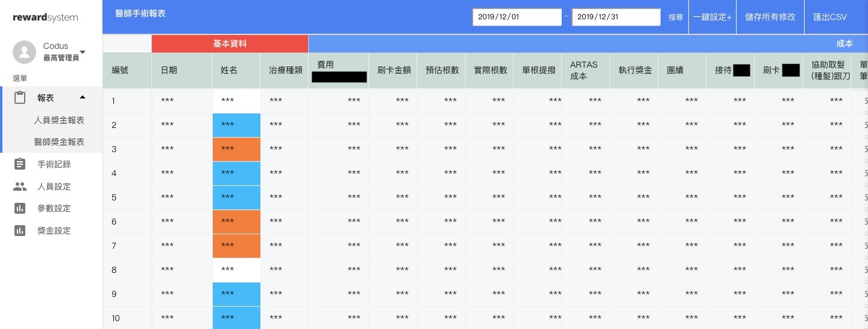Click the 實際根數 column header

tap(489, 71)
